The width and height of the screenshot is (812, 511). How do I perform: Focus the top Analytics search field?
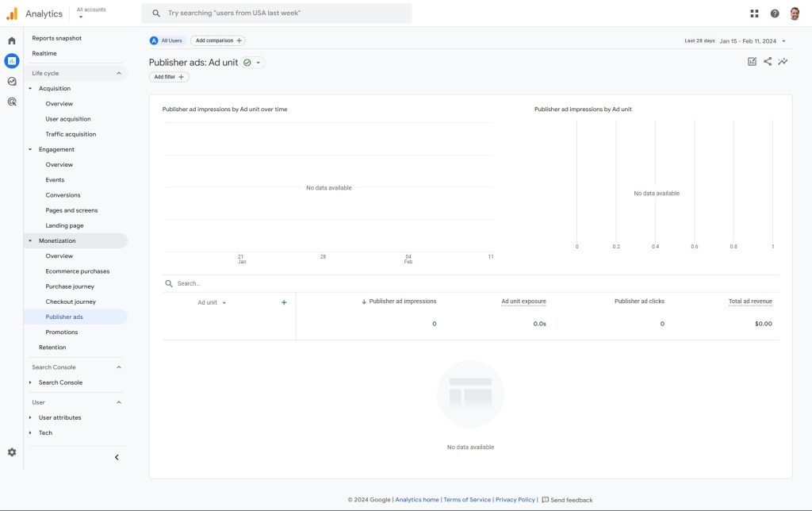pyautogui.click(x=277, y=13)
